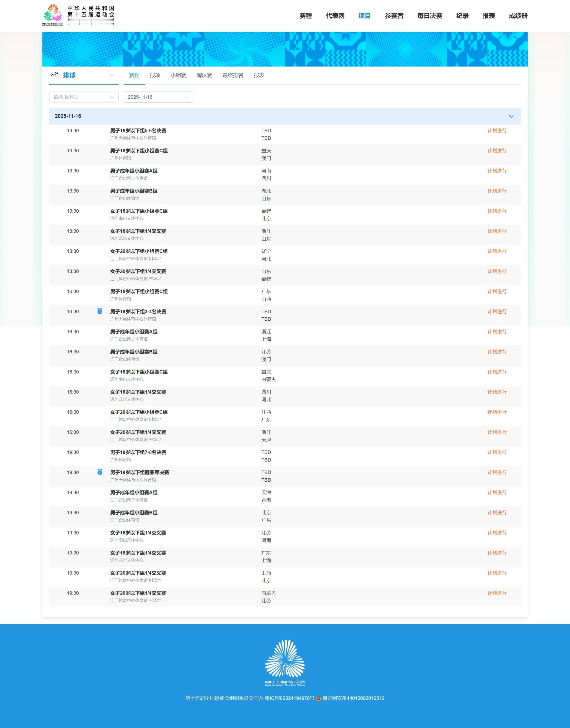Open the 请选择小项 event dropdown
The width and height of the screenshot is (570, 728).
[84, 97]
